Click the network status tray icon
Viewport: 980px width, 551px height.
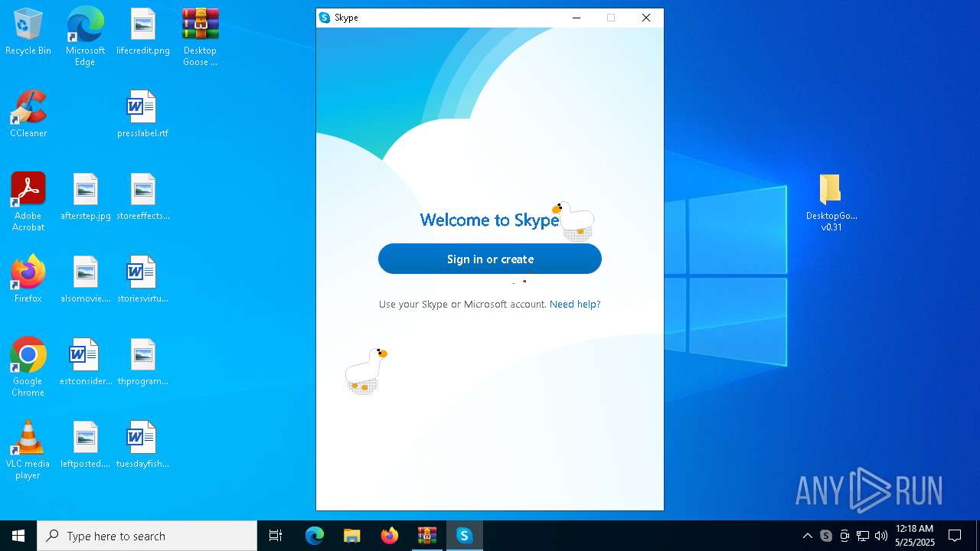coord(863,536)
